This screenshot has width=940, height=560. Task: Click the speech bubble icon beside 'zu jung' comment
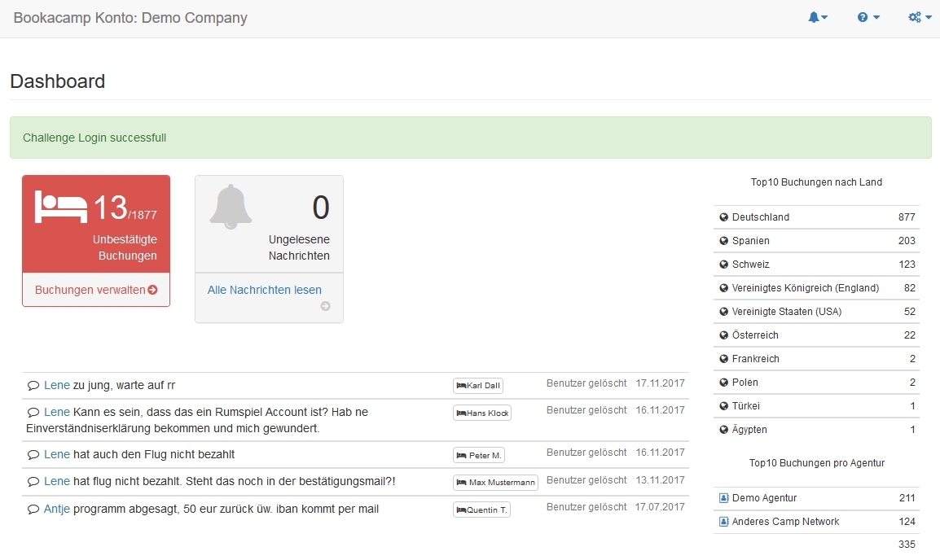pyautogui.click(x=33, y=386)
